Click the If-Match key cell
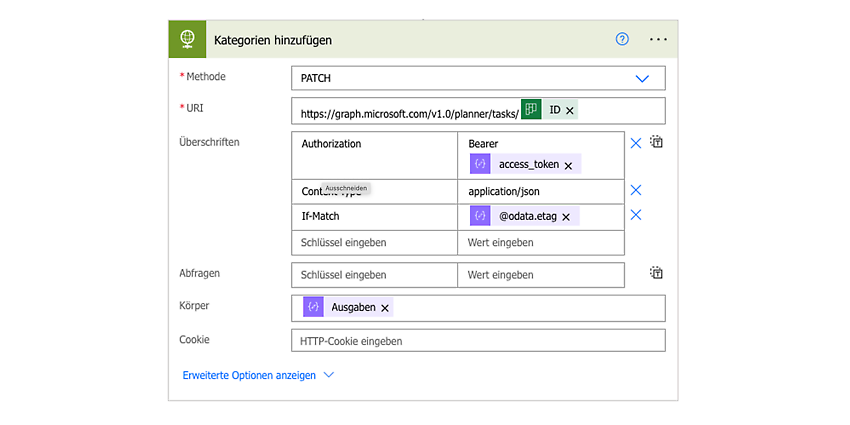The image size is (850, 425). point(374,216)
